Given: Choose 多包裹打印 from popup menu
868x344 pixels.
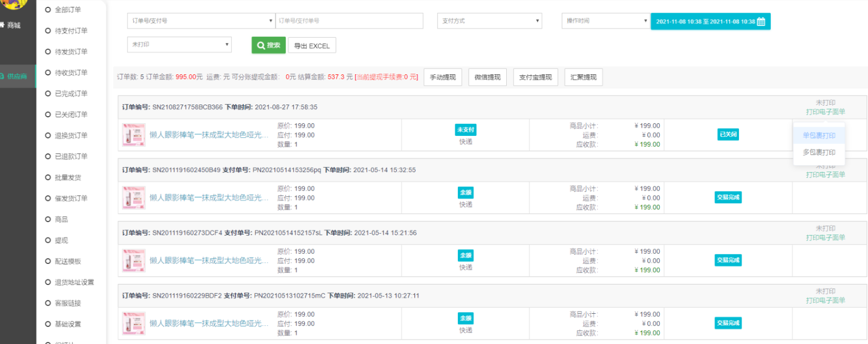Looking at the screenshot, I should click(819, 152).
